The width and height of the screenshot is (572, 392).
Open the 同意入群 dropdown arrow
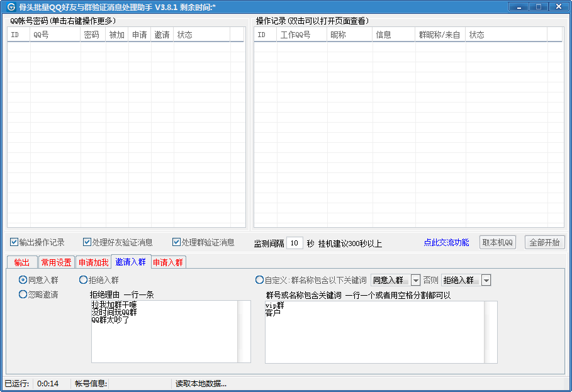(x=415, y=280)
